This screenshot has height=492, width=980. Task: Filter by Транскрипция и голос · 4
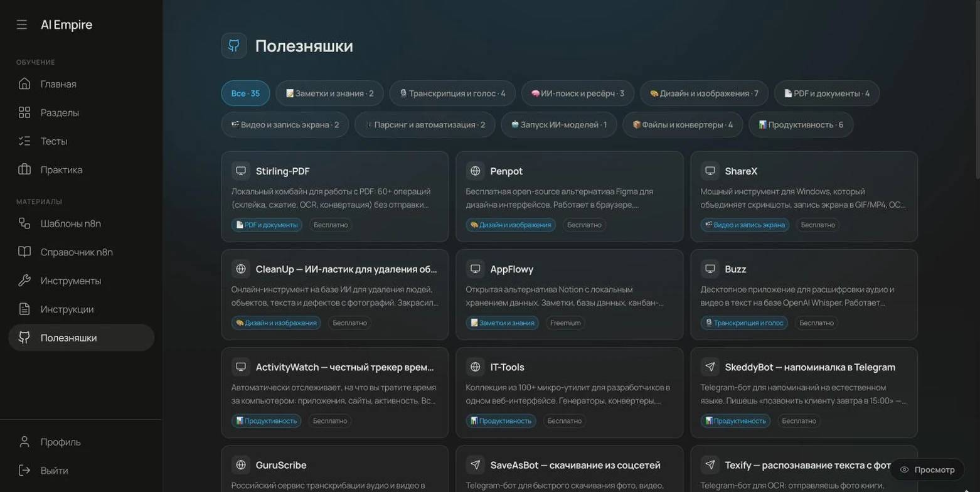[x=452, y=94]
